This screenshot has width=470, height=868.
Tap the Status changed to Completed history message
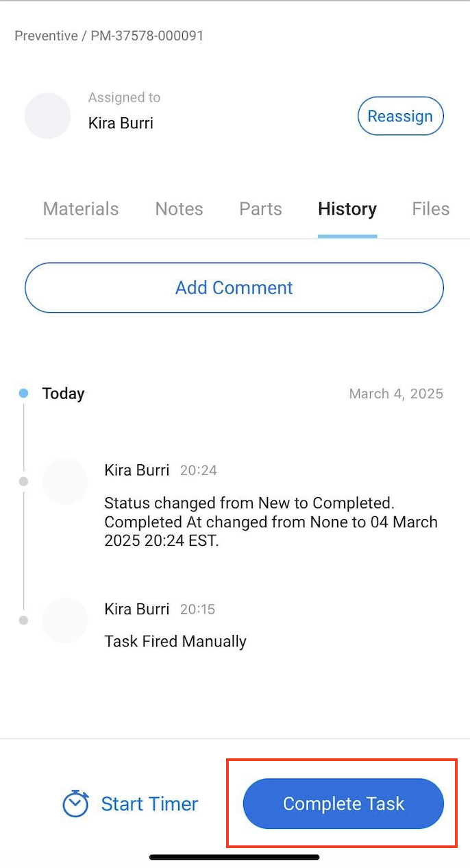pyautogui.click(x=271, y=522)
